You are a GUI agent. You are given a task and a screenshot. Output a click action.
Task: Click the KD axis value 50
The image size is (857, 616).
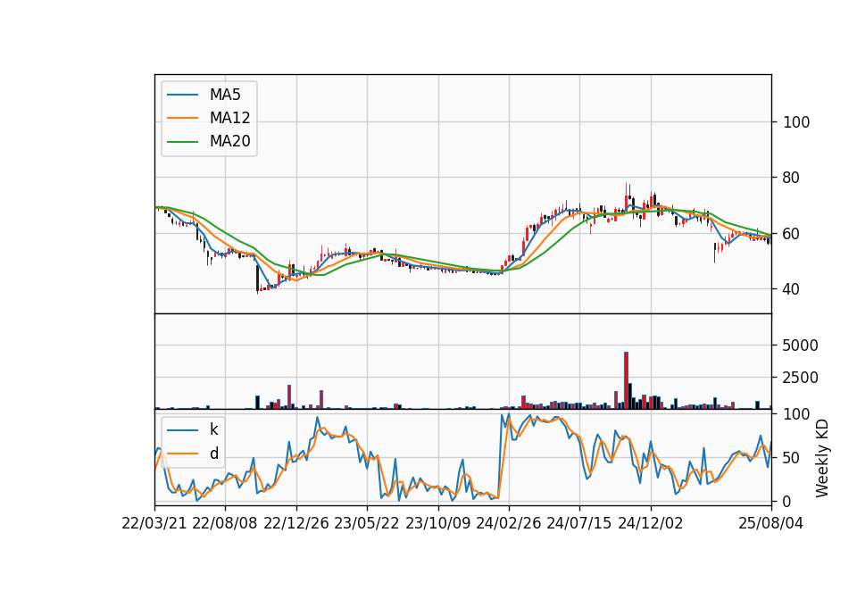[x=791, y=458]
